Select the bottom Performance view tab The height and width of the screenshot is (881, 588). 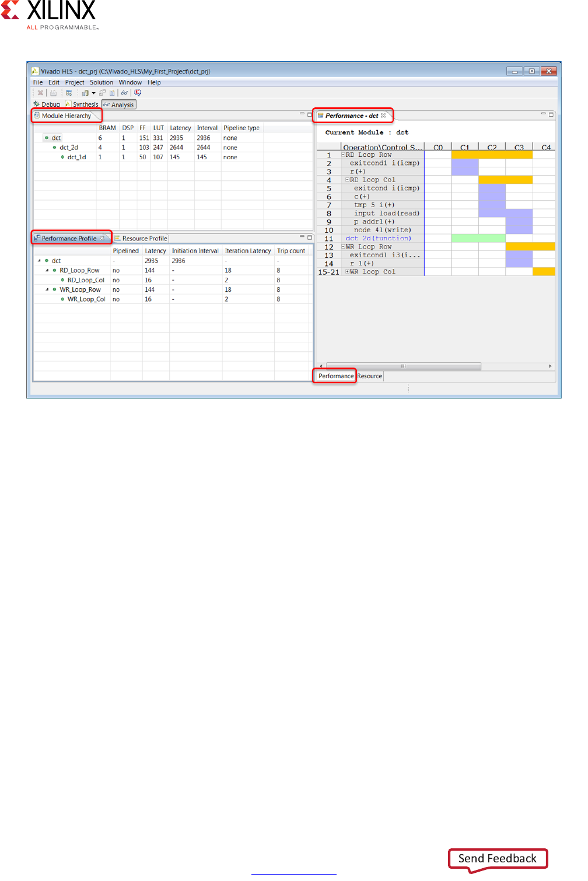coord(335,376)
